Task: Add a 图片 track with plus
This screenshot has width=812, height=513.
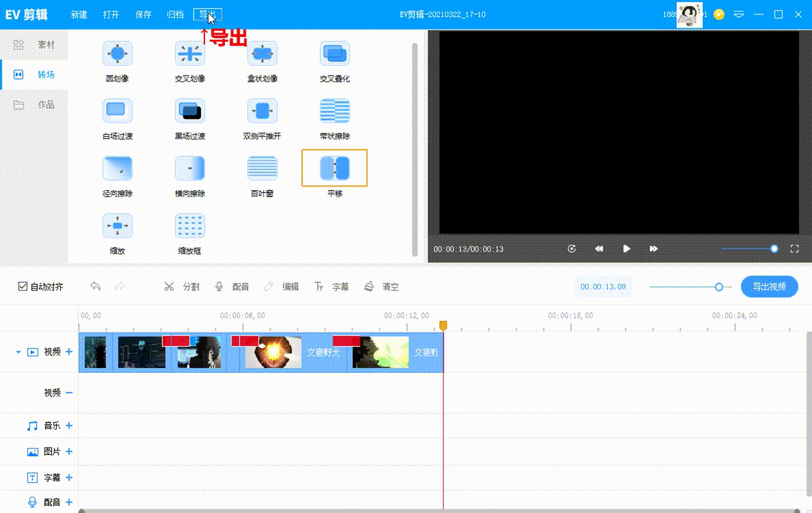Action: (x=69, y=451)
